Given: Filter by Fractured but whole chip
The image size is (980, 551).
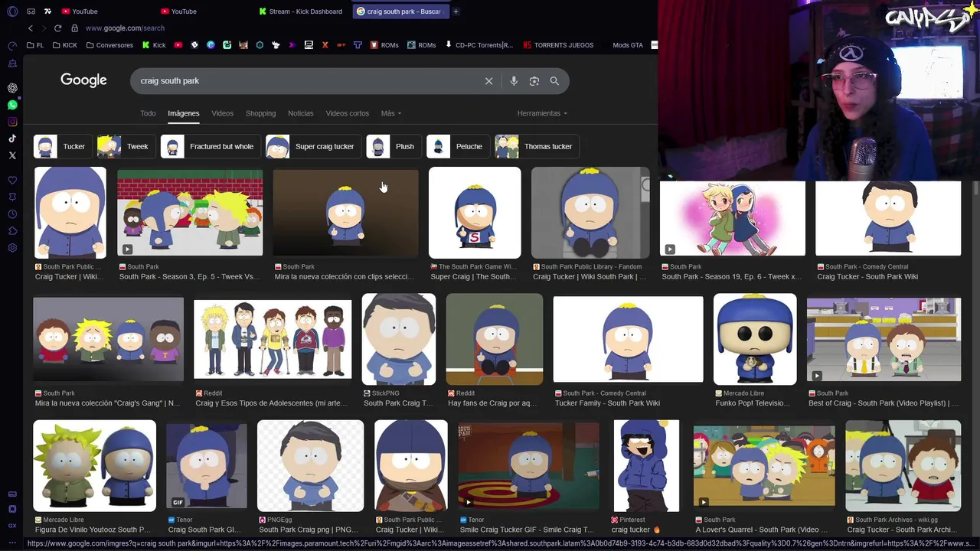Looking at the screenshot, I should pos(209,146).
